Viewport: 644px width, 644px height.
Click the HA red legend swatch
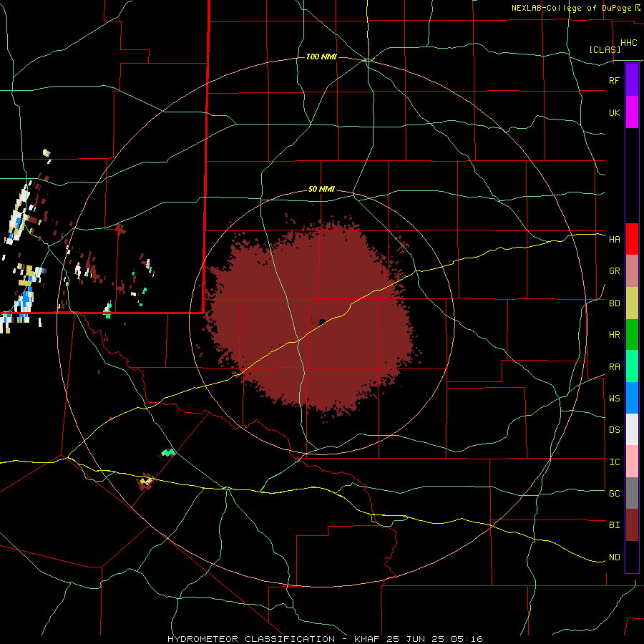click(632, 239)
